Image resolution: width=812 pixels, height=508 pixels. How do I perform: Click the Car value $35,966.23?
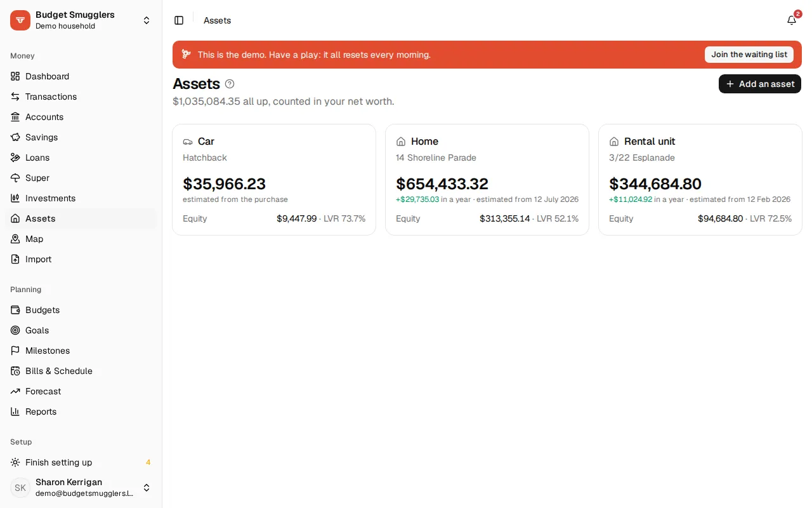coord(224,184)
